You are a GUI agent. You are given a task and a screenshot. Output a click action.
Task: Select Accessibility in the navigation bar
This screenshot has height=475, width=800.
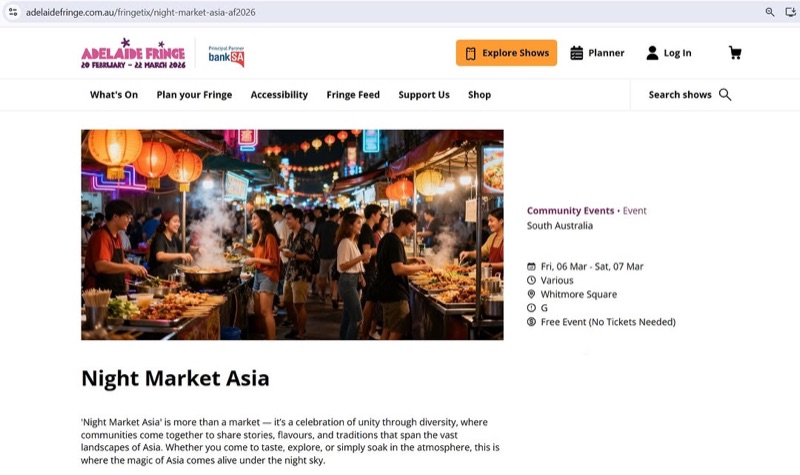point(279,95)
